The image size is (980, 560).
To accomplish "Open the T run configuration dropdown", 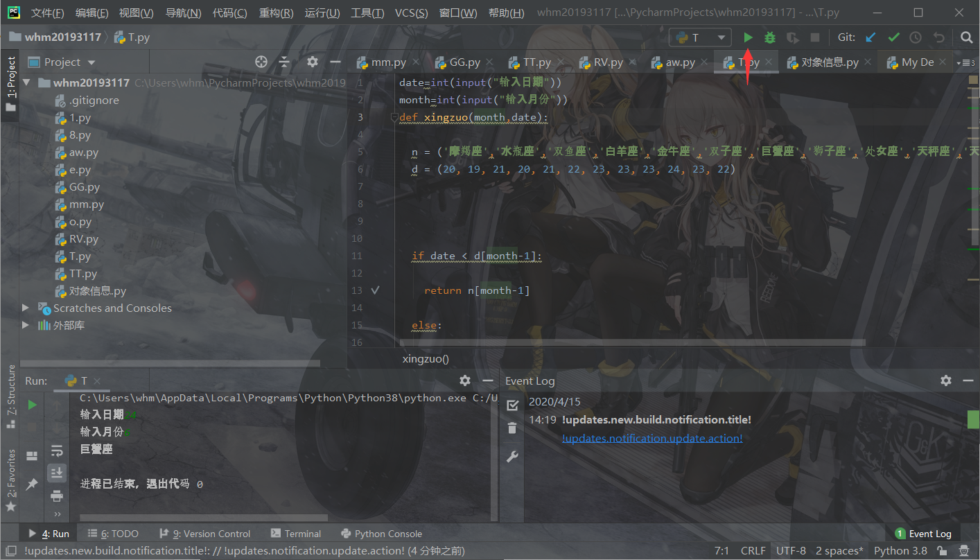I will (700, 37).
